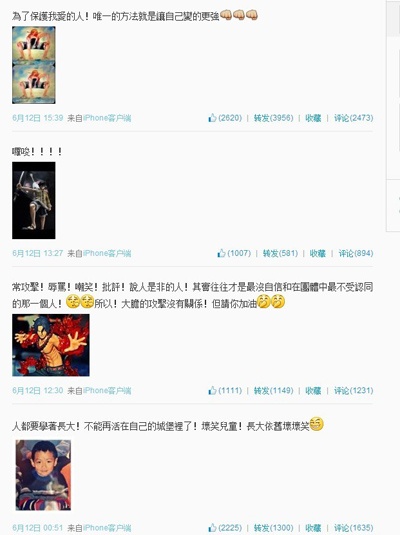Repost via 转发(3956) link
This screenshot has height=535, width=400.
point(273,118)
